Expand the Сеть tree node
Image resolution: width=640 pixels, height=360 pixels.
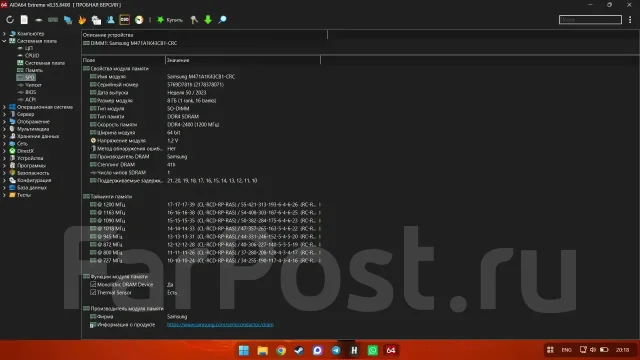point(4,144)
